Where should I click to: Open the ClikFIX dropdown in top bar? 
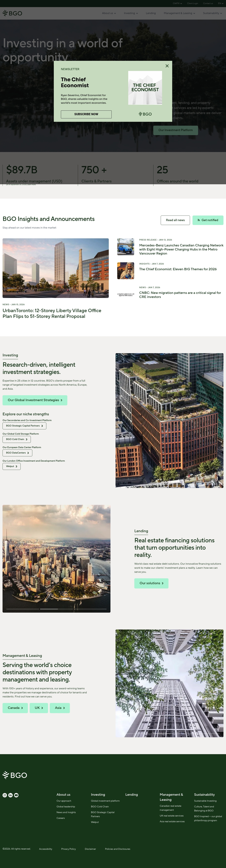point(177,3)
